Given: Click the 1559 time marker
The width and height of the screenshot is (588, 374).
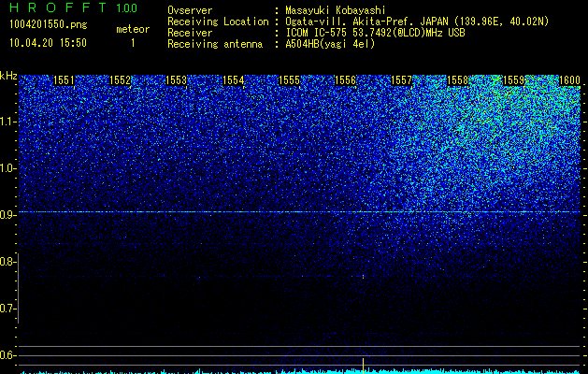Looking at the screenshot, I should (x=513, y=80).
